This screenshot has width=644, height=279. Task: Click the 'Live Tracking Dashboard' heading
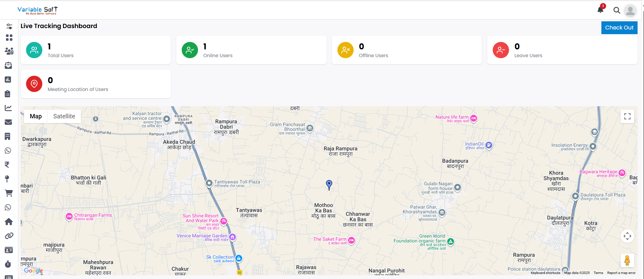[59, 26]
